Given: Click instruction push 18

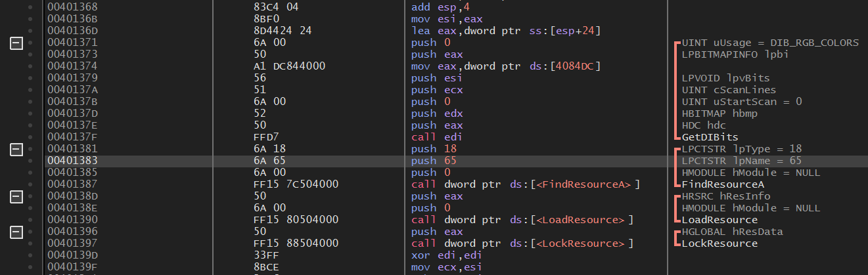Looking at the screenshot, I should click(432, 149).
